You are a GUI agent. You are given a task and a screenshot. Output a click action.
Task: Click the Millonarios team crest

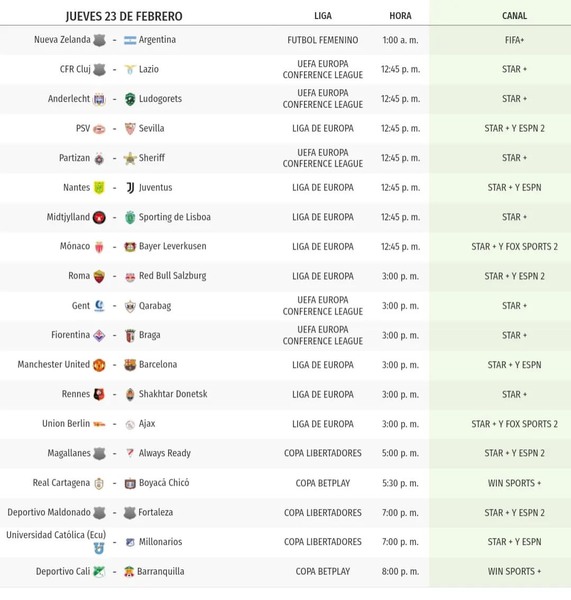coord(130,542)
